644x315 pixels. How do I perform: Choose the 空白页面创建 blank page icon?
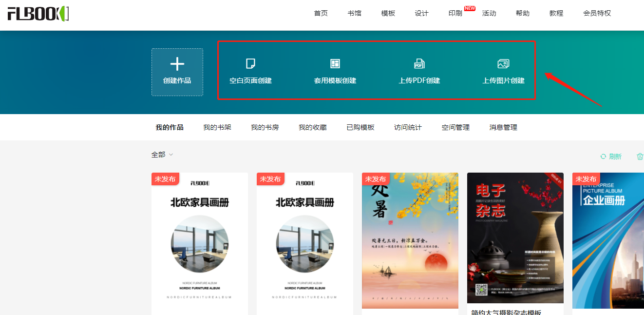point(250,63)
